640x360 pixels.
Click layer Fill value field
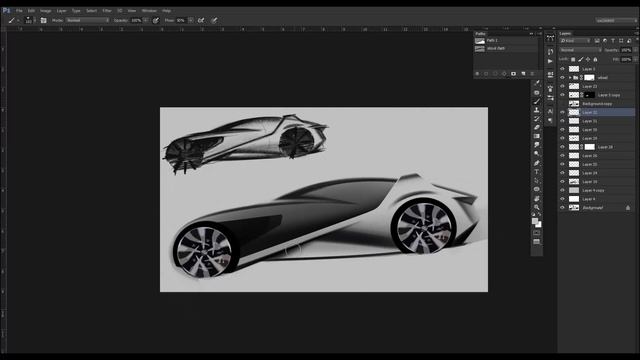[626, 60]
